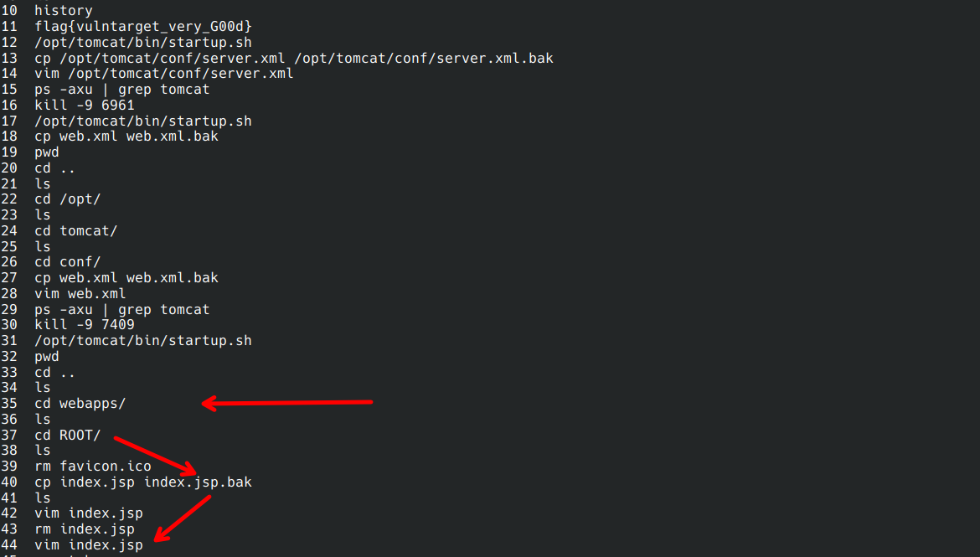This screenshot has height=557, width=980.
Task: Click the cd /opt/ command
Action: [x=68, y=199]
